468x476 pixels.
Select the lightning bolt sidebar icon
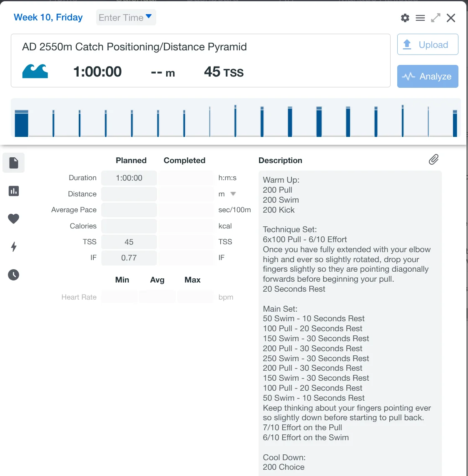14,247
